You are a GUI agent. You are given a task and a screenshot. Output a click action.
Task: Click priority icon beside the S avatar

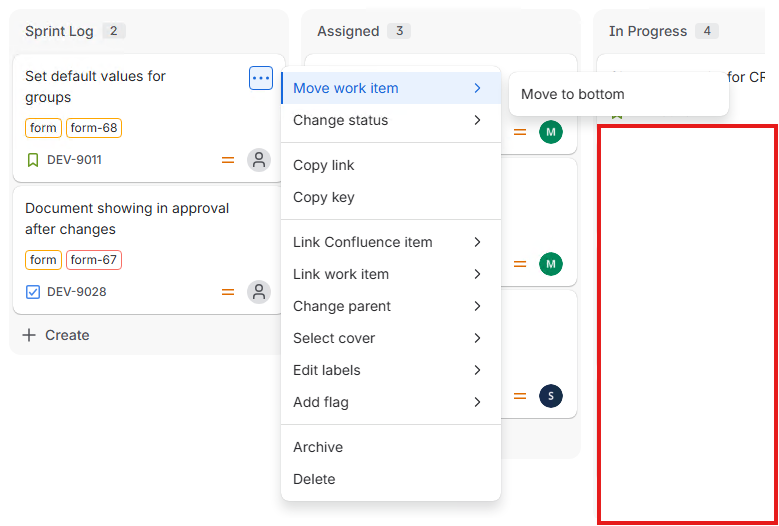pyautogui.click(x=520, y=396)
